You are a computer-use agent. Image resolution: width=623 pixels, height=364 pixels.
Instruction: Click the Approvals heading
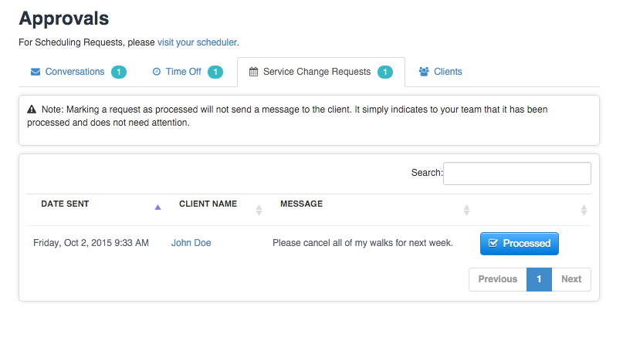click(x=64, y=19)
